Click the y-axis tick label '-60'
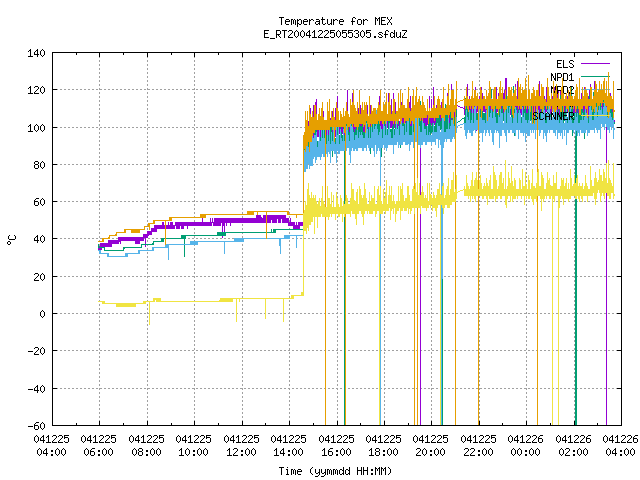Screen dimensions: 640x480 point(36,426)
